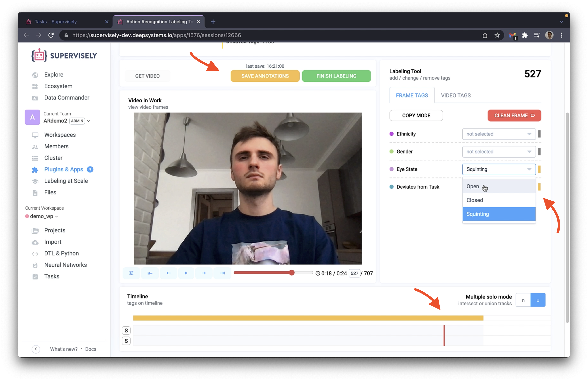Click yellow tag bar on timeline
The height and width of the screenshot is (381, 588).
coord(308,318)
